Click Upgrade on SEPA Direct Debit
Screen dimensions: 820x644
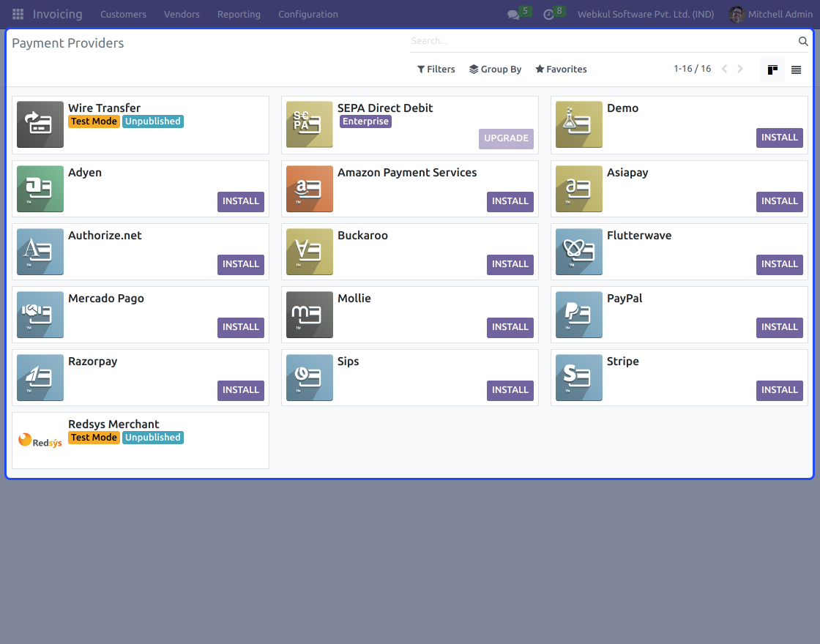click(506, 138)
